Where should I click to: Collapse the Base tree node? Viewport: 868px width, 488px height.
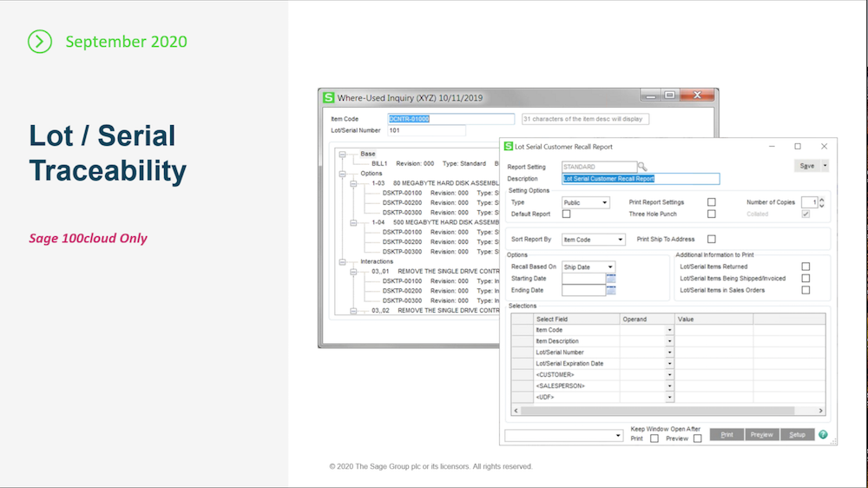click(x=342, y=155)
